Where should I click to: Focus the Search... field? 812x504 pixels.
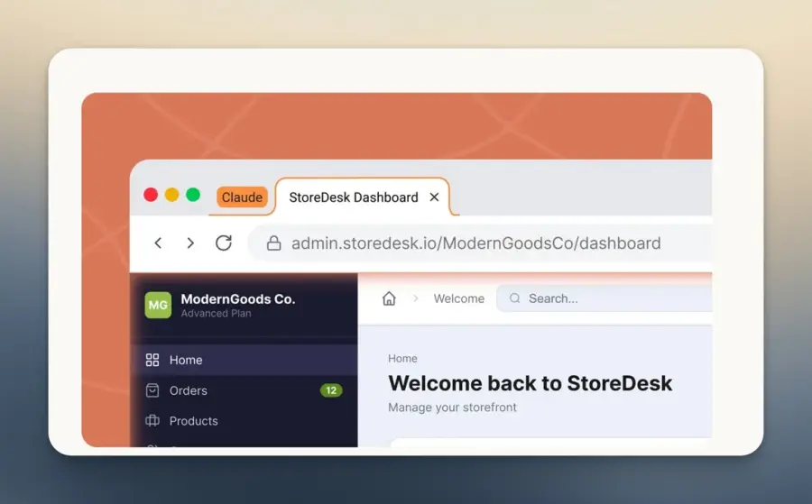click(x=604, y=298)
